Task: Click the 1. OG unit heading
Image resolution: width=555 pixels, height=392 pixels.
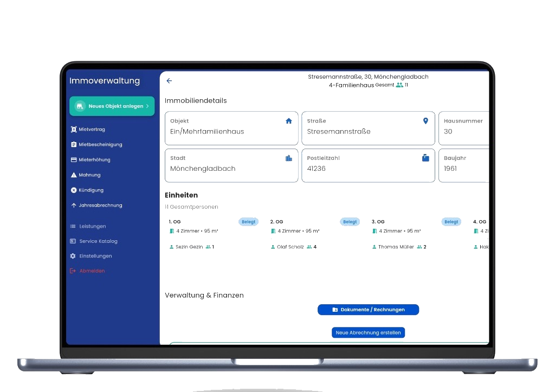Action: click(175, 222)
